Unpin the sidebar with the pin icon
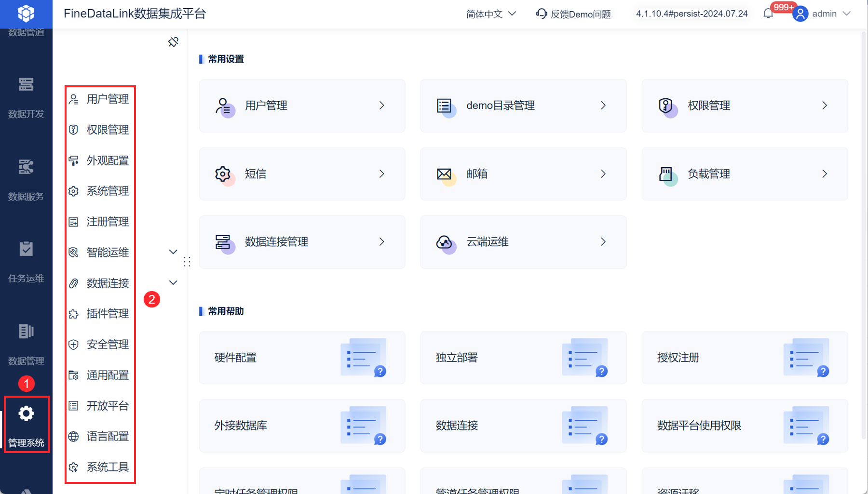This screenshot has height=494, width=868. [173, 42]
